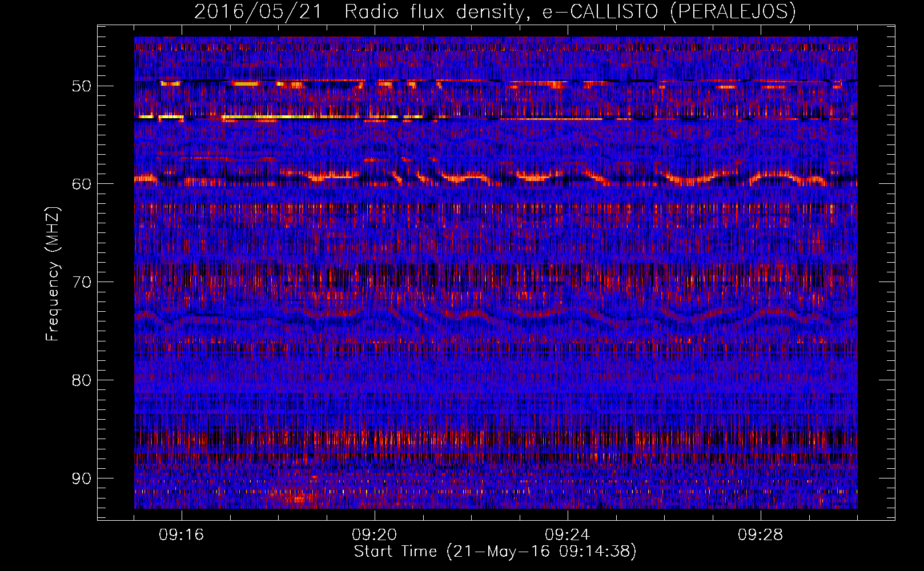
Task: Click the 09:20 time tick label
Action: click(x=375, y=535)
